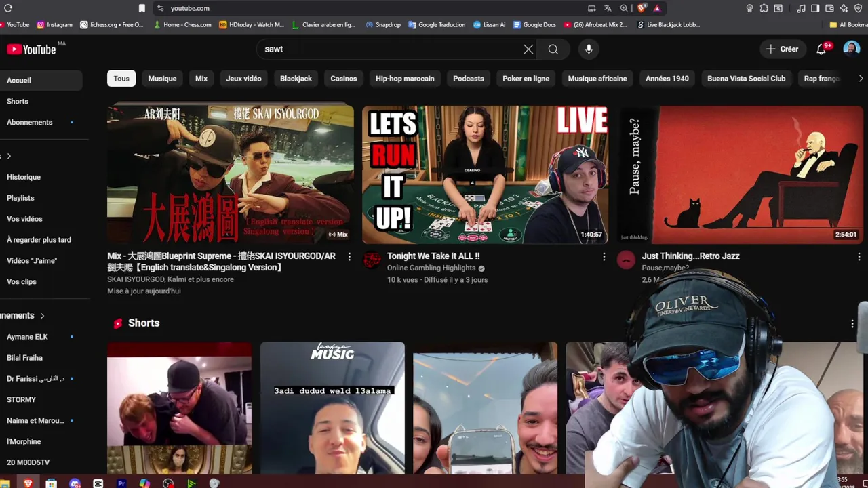
Task: Open the notifications bell
Action: [x=821, y=49]
